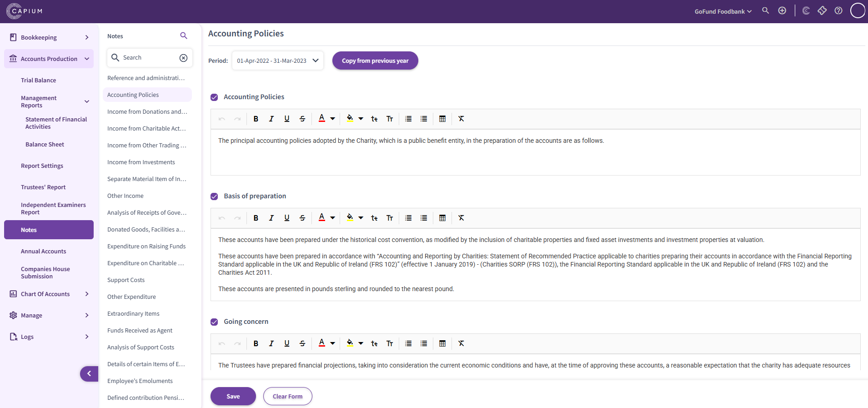Click the Save button
Viewport: 868px width, 408px height.
pos(233,396)
